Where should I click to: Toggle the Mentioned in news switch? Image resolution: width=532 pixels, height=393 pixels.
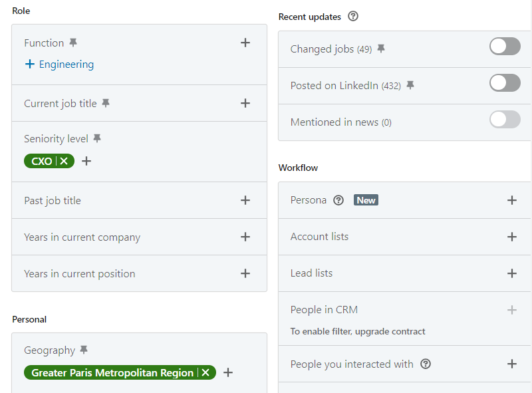[505, 120]
